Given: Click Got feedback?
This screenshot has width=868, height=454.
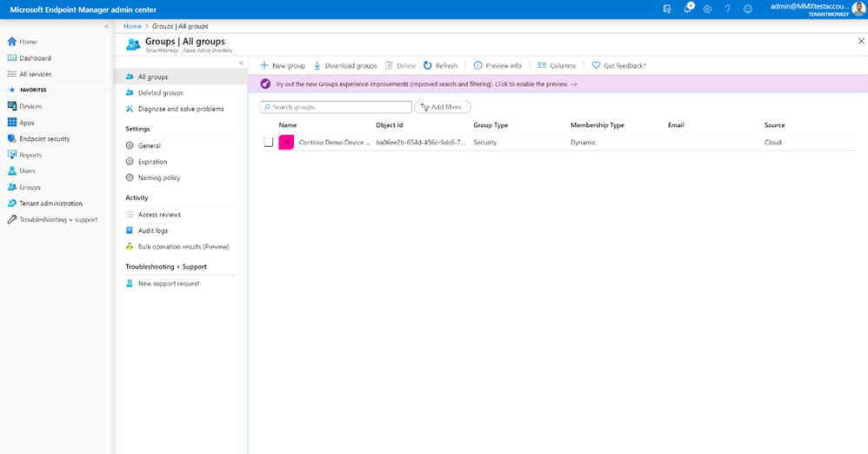Looking at the screenshot, I should coord(618,65).
